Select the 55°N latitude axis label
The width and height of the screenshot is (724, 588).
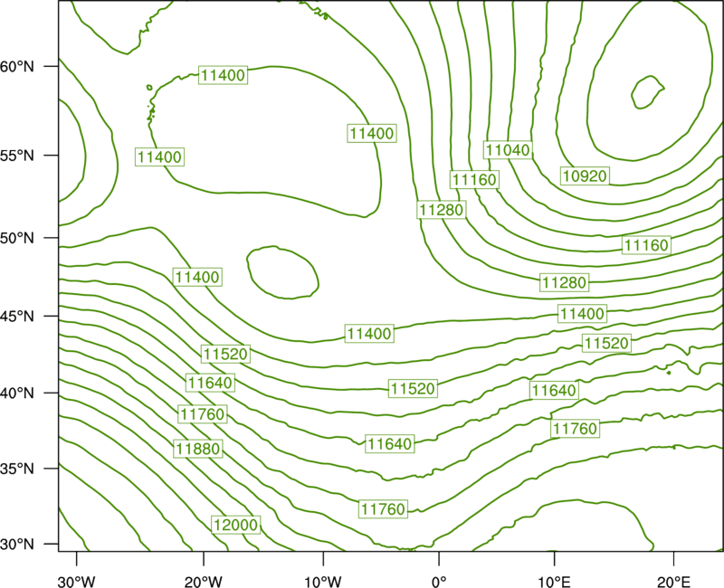click(17, 156)
